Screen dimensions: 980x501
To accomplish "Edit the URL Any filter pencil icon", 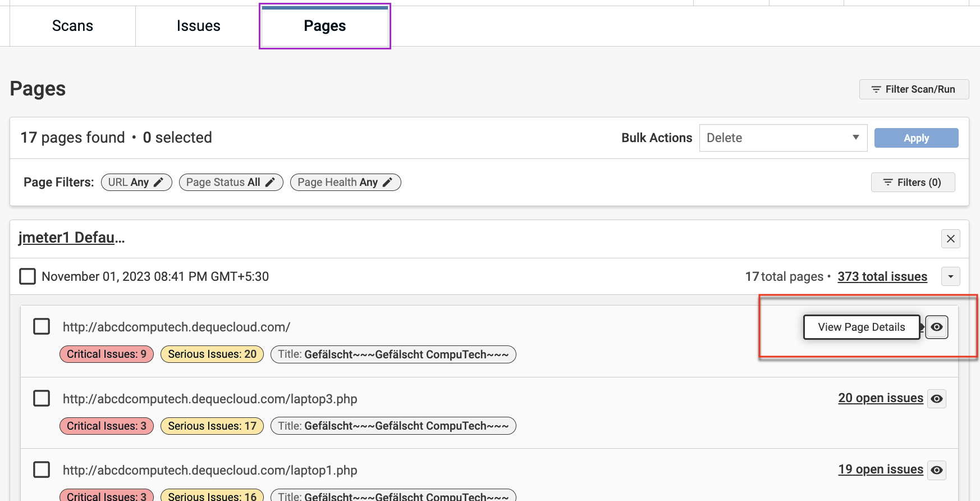I will 159,183.
